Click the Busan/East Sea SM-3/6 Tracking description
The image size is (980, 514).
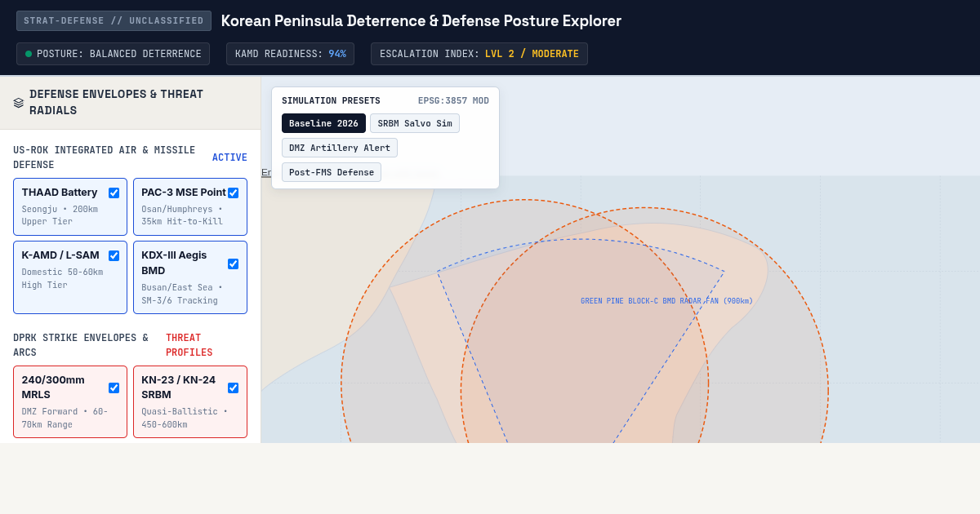182,294
